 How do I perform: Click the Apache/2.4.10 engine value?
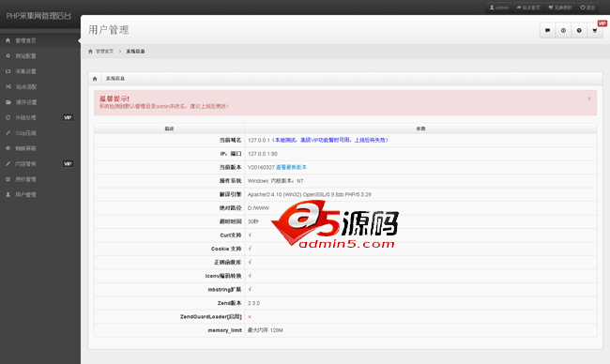coord(310,194)
